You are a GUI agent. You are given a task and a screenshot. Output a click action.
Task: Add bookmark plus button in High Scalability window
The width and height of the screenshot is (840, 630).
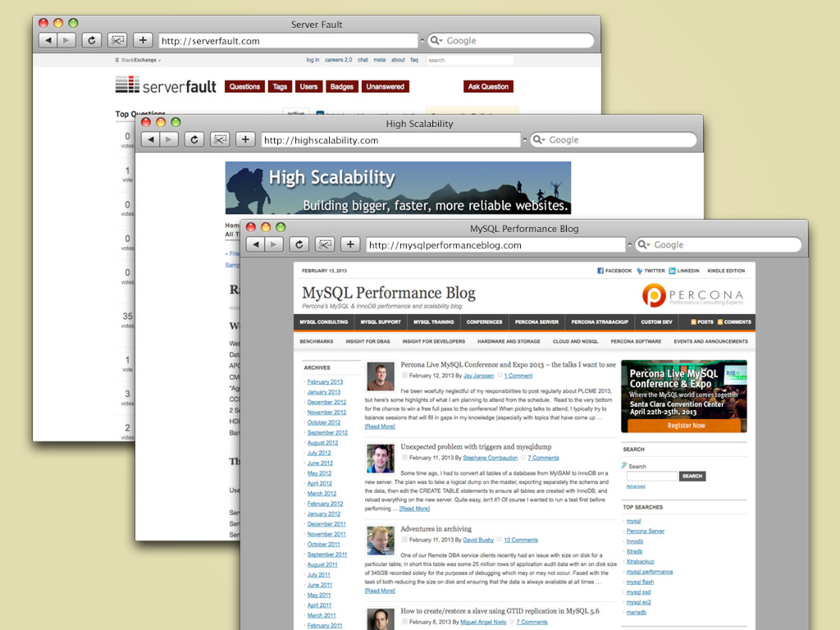click(x=245, y=139)
